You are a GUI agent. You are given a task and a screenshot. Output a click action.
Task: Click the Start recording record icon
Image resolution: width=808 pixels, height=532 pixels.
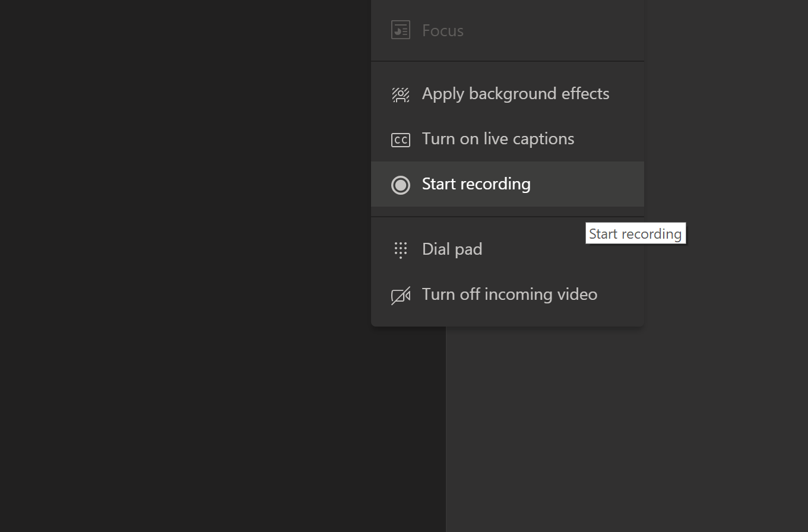[400, 185]
